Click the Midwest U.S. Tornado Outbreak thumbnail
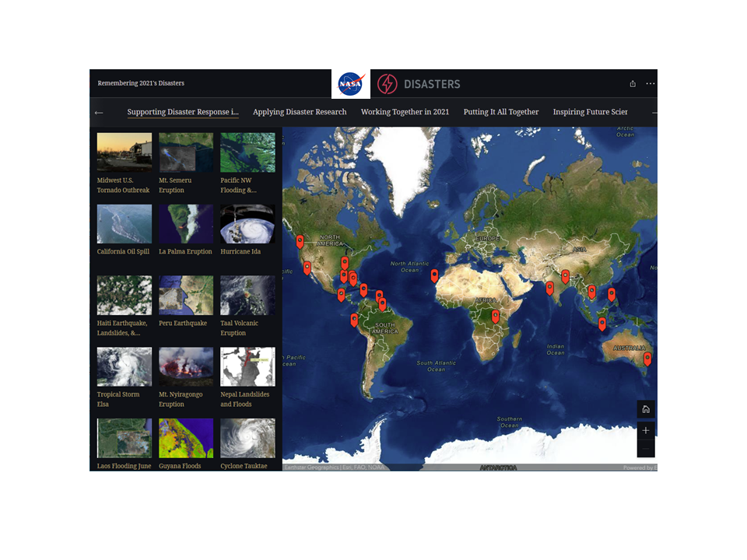Screen dimensions: 747x560 pyautogui.click(x=124, y=152)
